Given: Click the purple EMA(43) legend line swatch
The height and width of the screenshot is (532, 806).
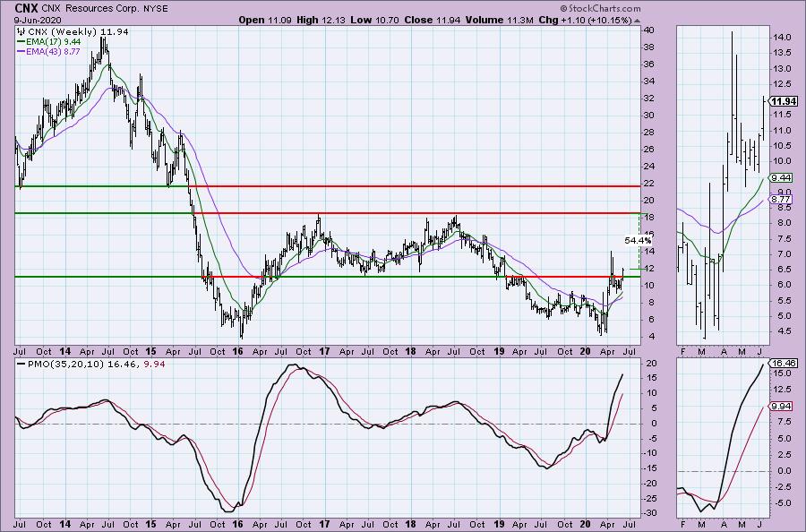Looking at the screenshot, I should coord(21,51).
